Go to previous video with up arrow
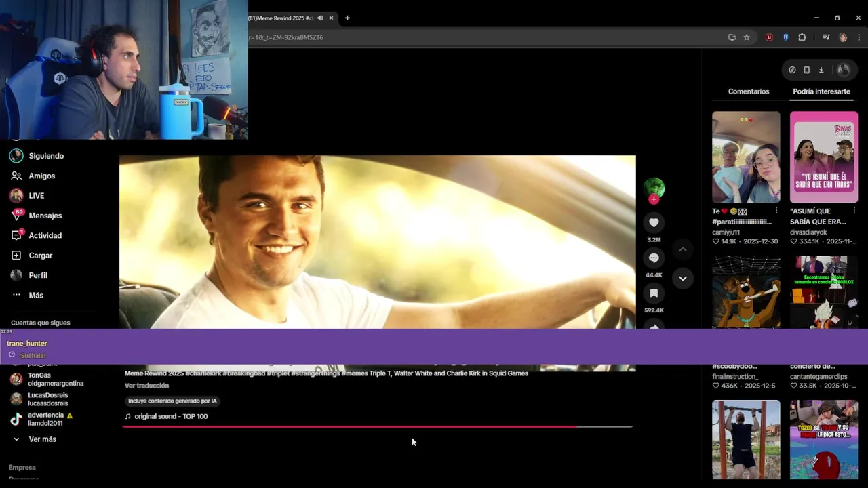The image size is (868, 488). pyautogui.click(x=683, y=249)
